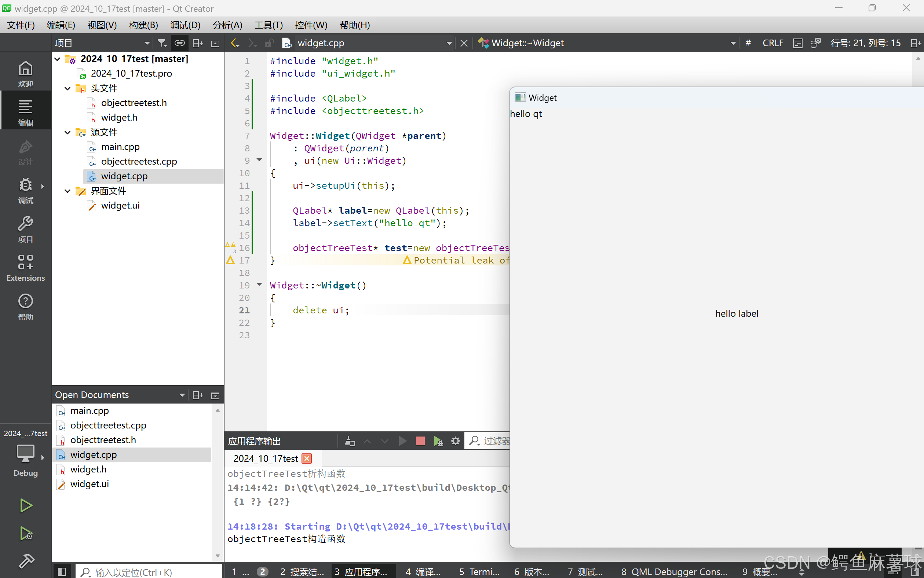This screenshot has height=578, width=924.
Task: Click the 过滤器 filter field in output
Action: coord(488,441)
